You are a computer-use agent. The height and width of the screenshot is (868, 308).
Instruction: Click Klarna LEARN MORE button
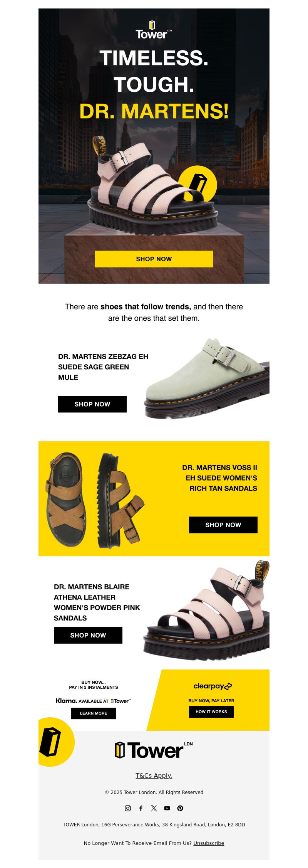click(94, 713)
